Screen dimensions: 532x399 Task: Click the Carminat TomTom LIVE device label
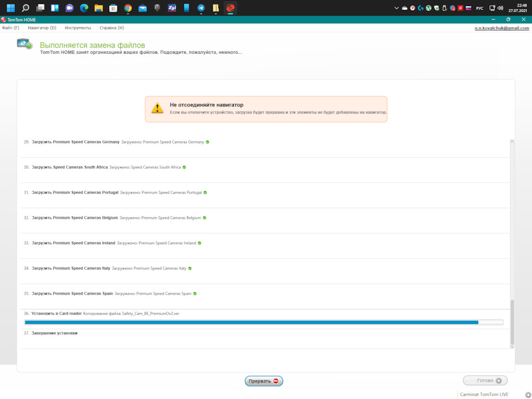click(x=484, y=394)
